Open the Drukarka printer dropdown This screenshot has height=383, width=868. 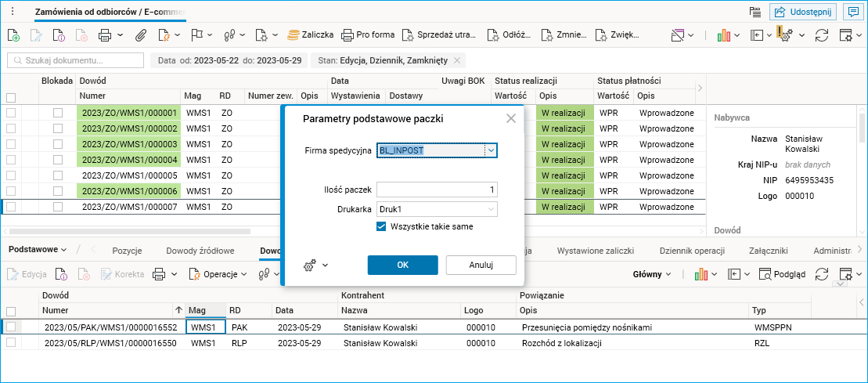(x=491, y=209)
